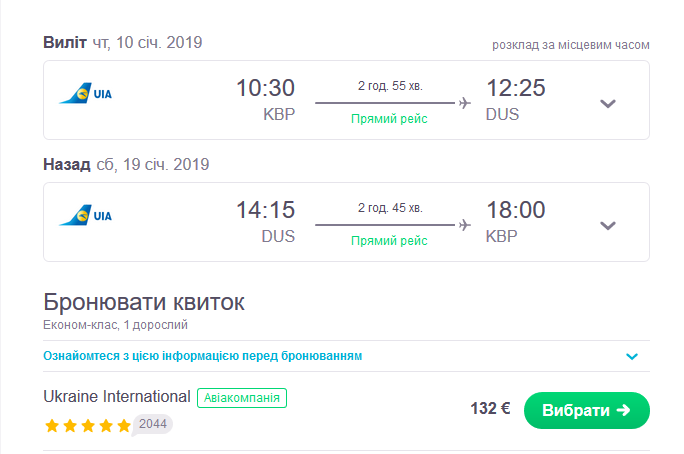Expand return flight details chevron
Viewport: 684px width, 454px height.
[607, 225]
